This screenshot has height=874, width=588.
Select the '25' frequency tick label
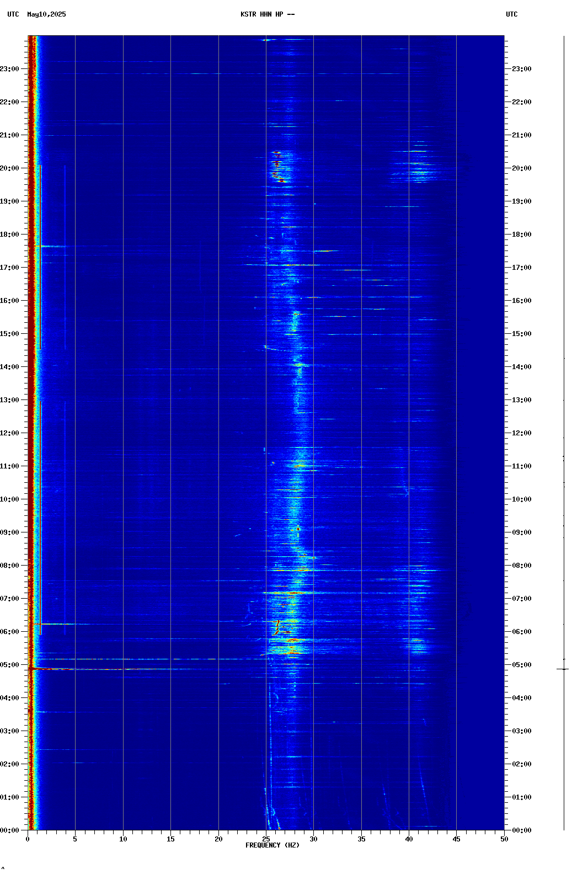point(266,839)
